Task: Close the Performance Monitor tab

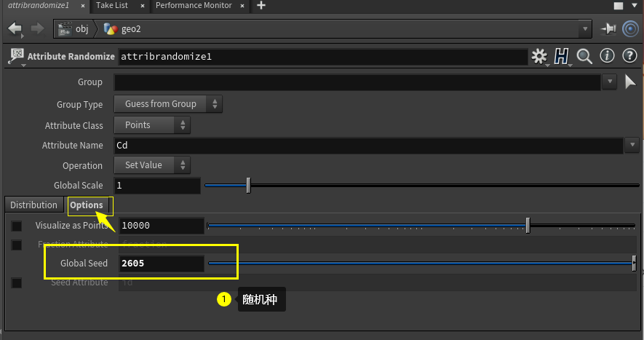Action: click(242, 6)
